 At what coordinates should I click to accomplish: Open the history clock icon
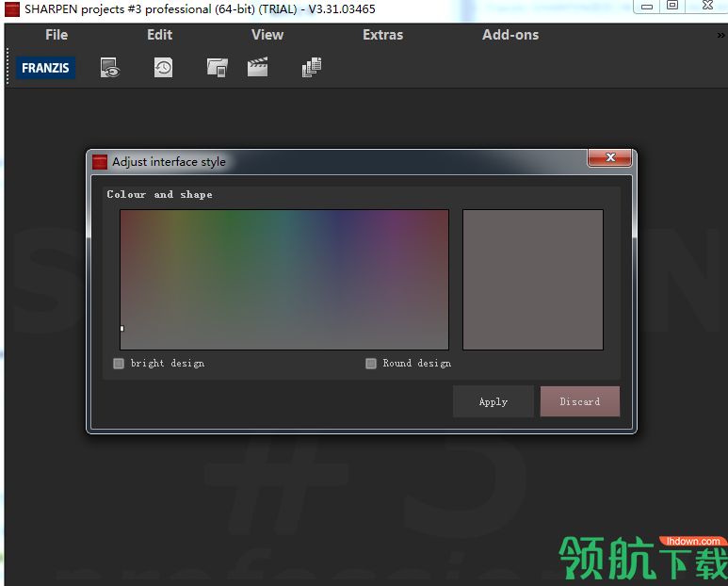(164, 68)
